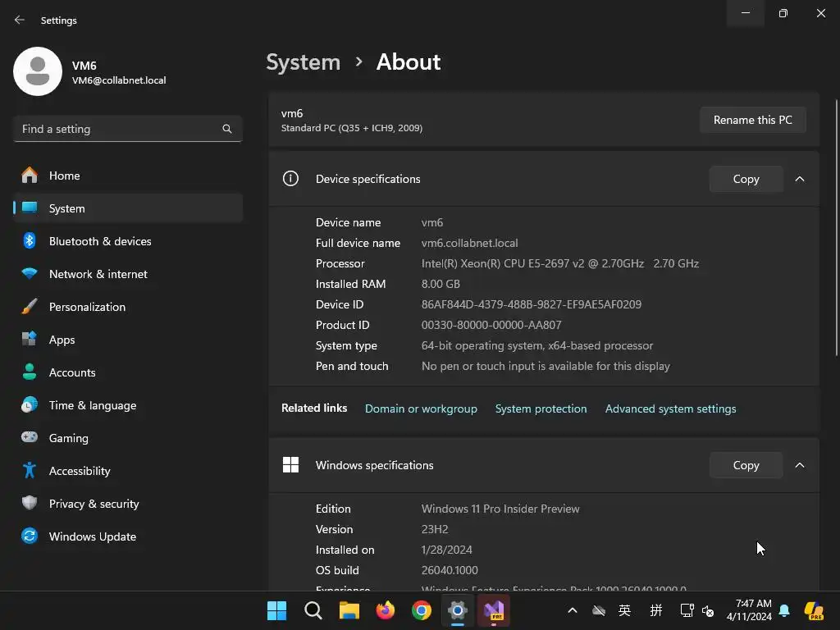This screenshot has height=630, width=840.
Task: Click the Version value 23H2
Action: (435, 529)
